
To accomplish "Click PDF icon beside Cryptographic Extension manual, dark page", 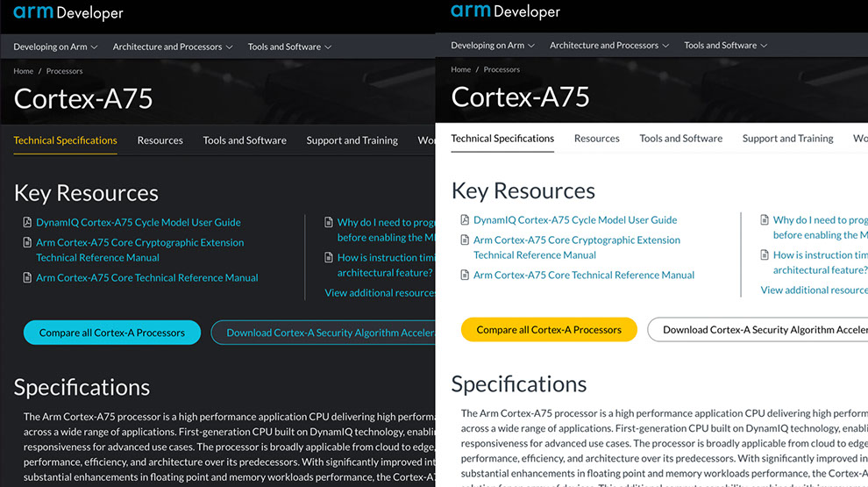I will 28,243.
